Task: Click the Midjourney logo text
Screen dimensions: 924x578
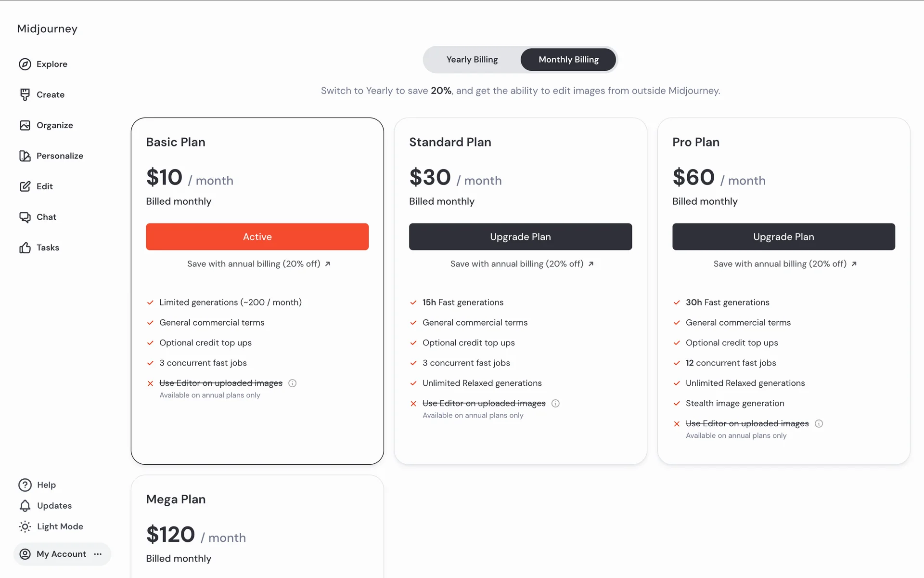Action: pos(47,29)
